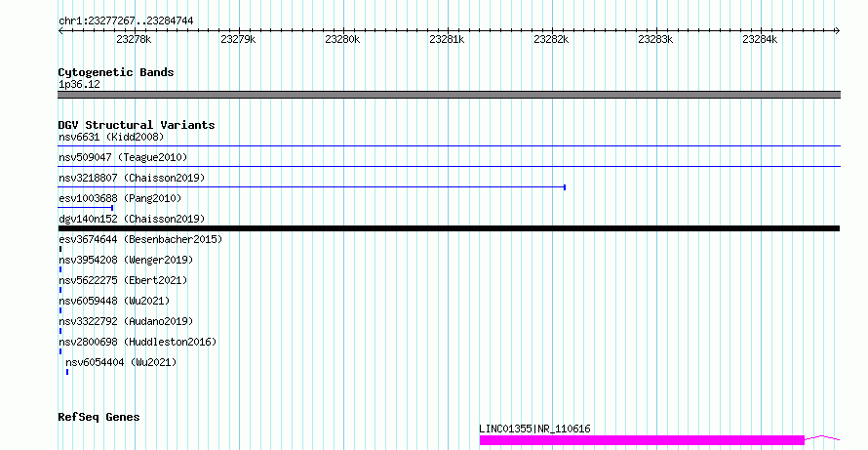Open variant nsv2800698 (Huddleston2016) label
Viewport: 868px width, 450px height.
(138, 342)
